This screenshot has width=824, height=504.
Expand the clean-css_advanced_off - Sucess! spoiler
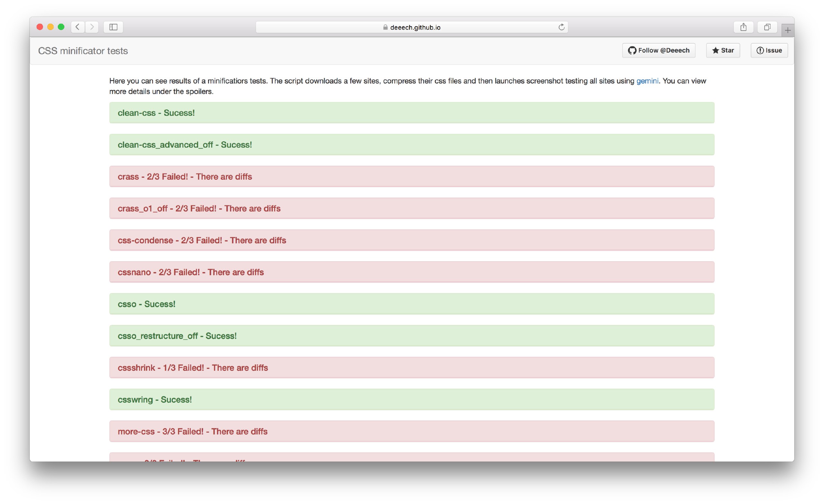point(412,145)
